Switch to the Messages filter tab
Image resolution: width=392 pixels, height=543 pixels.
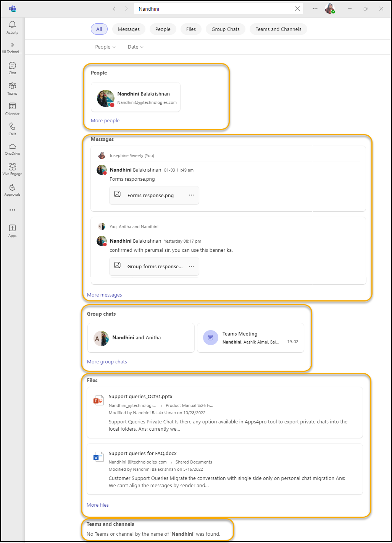click(129, 29)
